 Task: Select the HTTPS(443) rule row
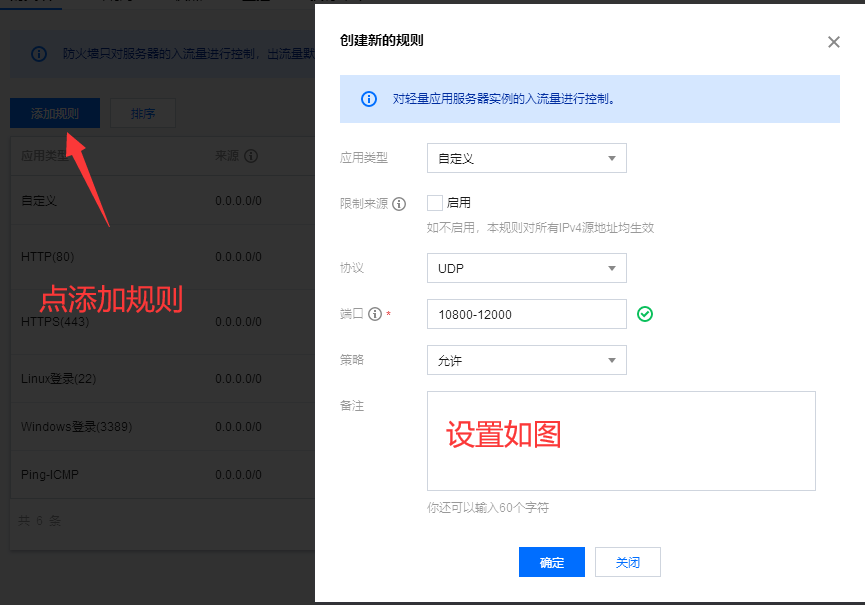pyautogui.click(x=163, y=322)
